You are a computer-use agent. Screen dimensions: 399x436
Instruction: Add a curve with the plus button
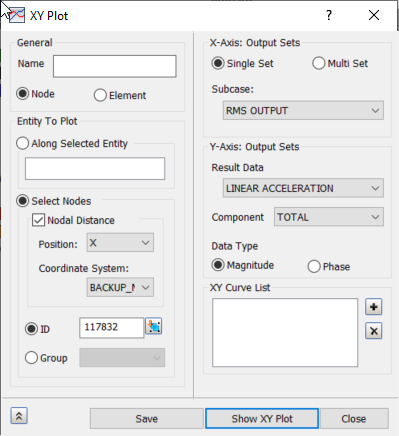pyautogui.click(x=374, y=307)
